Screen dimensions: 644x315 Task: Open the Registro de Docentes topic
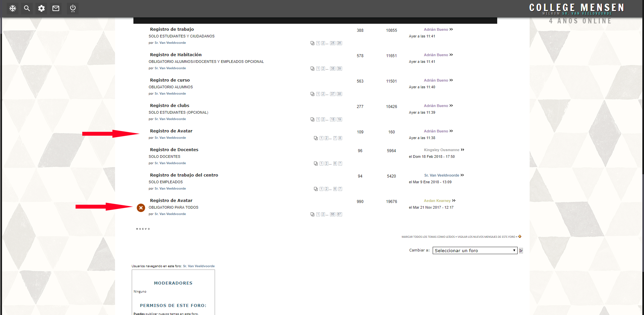tap(174, 150)
